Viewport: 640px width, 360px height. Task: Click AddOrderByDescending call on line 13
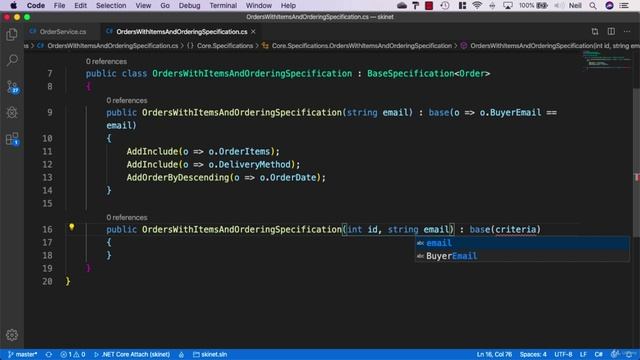178,178
